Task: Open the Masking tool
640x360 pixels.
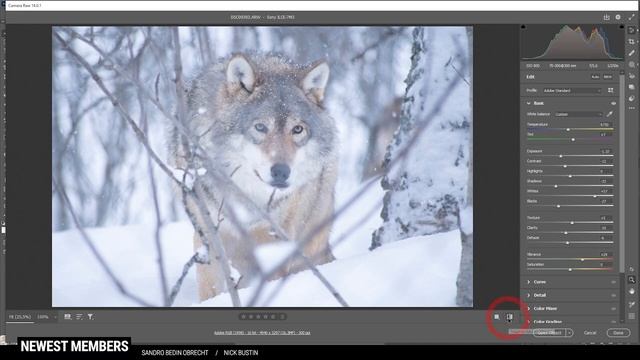Action: (x=632, y=64)
